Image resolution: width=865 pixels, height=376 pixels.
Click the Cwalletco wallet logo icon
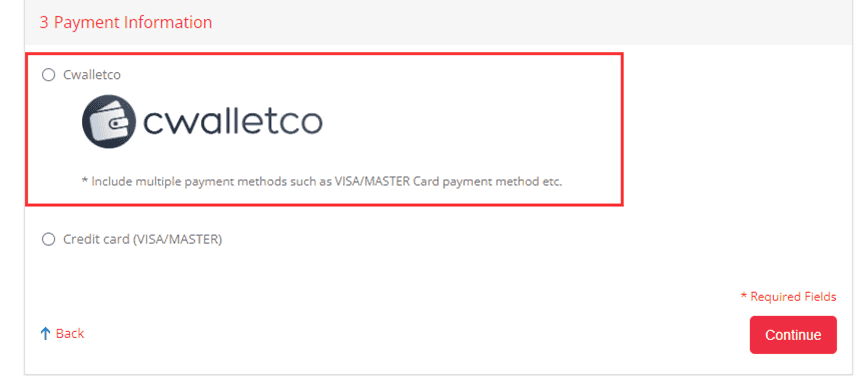[x=109, y=121]
